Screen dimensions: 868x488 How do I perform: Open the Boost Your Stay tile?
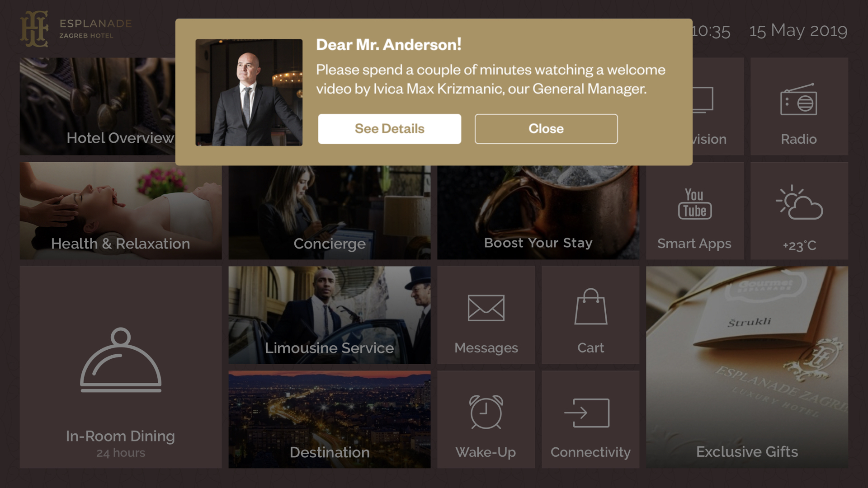coord(538,212)
